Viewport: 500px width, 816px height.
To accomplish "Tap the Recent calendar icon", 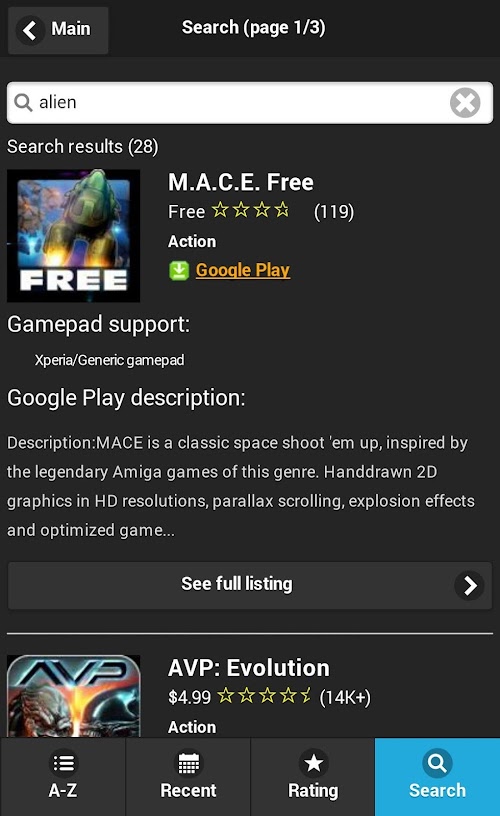I will [x=188, y=763].
